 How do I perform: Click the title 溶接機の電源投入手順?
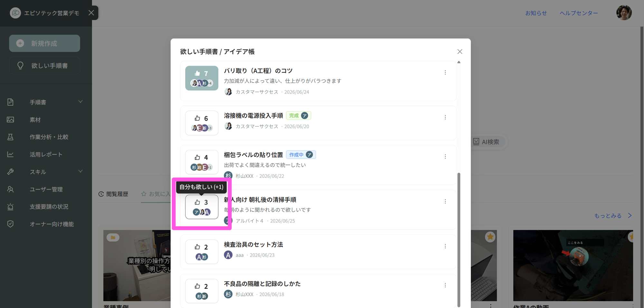coord(253,115)
